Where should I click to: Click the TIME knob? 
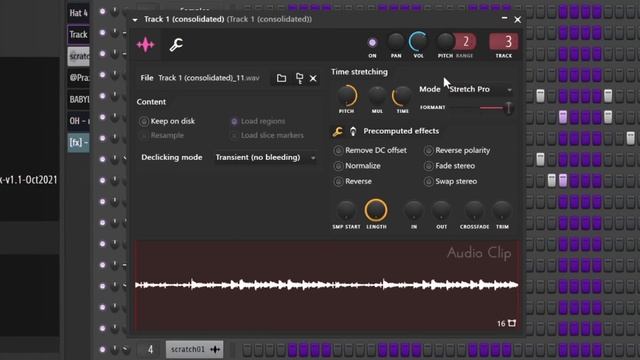(402, 96)
